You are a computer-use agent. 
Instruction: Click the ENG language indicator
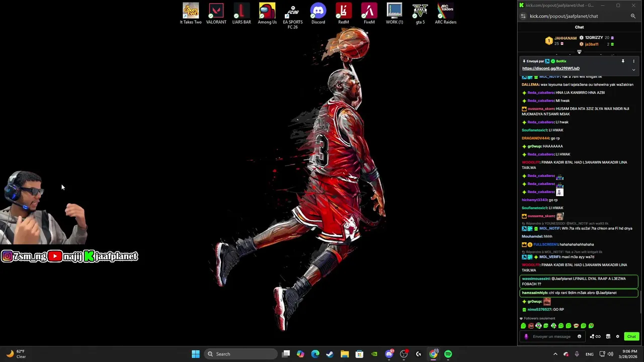(x=589, y=354)
